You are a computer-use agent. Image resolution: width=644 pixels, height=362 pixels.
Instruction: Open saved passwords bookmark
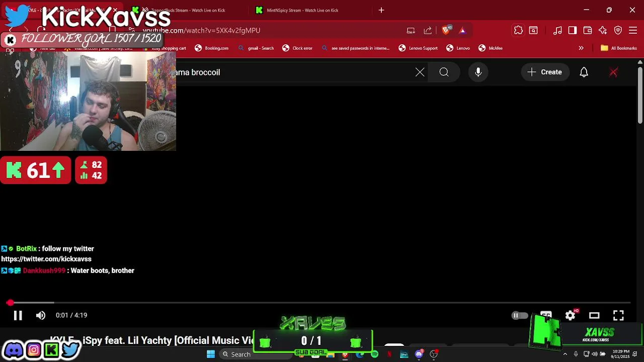click(x=356, y=48)
